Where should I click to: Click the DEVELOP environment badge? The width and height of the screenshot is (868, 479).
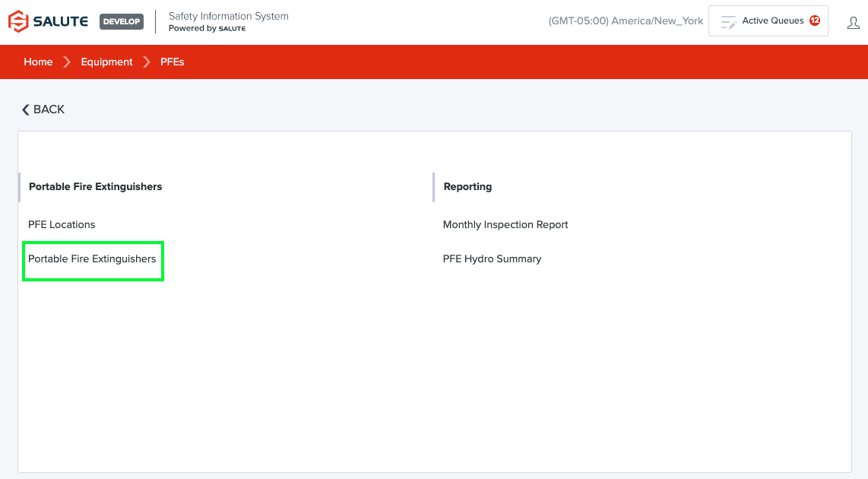click(x=122, y=21)
